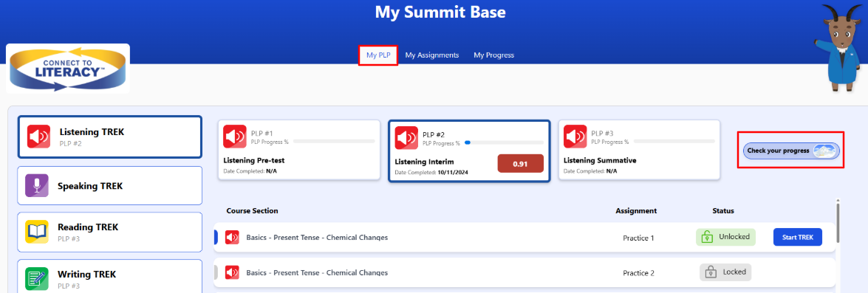Select the PLP #1 Listening Pre-test card
The image size is (868, 293).
point(299,150)
